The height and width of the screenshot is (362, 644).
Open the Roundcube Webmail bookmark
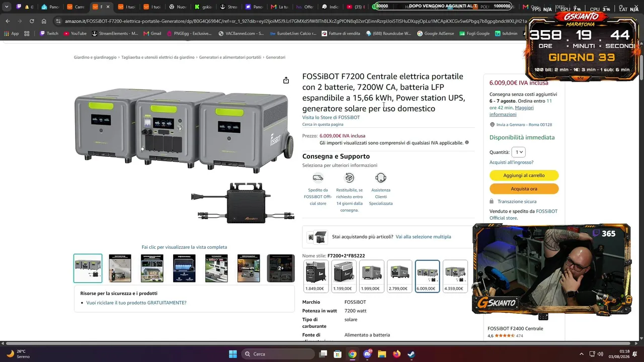click(x=388, y=33)
